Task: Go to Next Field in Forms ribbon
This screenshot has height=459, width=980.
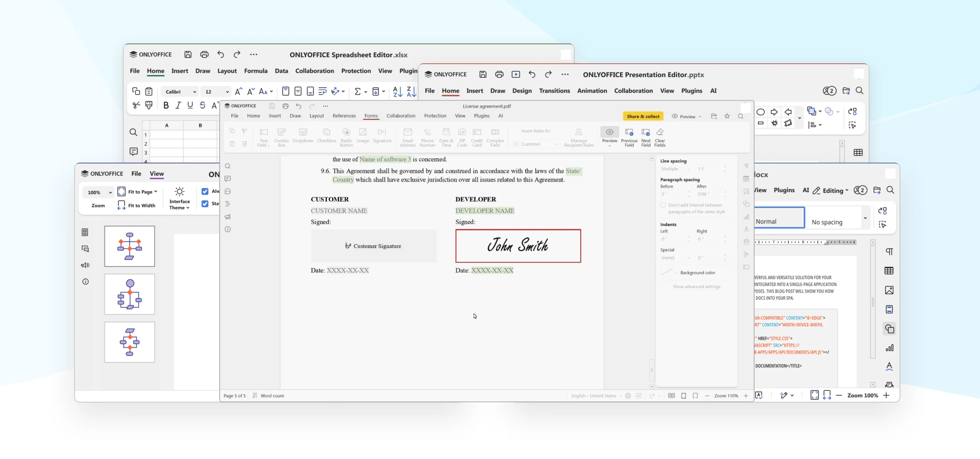Action: coord(646,137)
